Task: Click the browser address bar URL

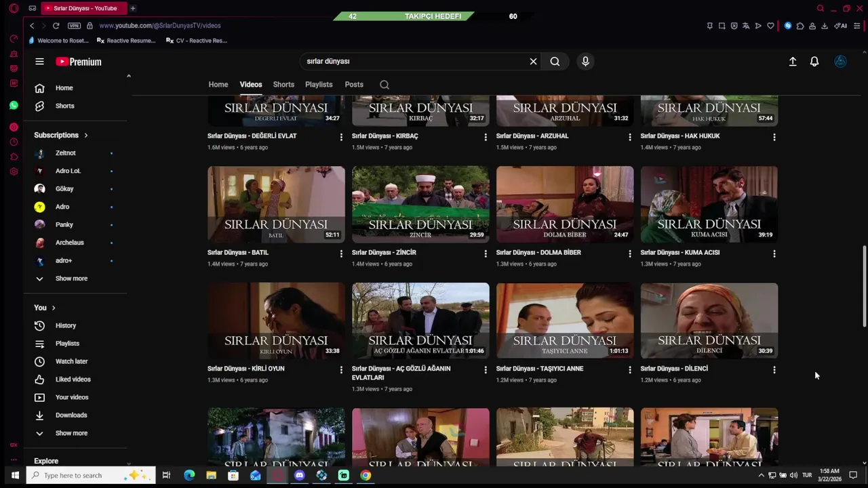Action: [x=160, y=26]
